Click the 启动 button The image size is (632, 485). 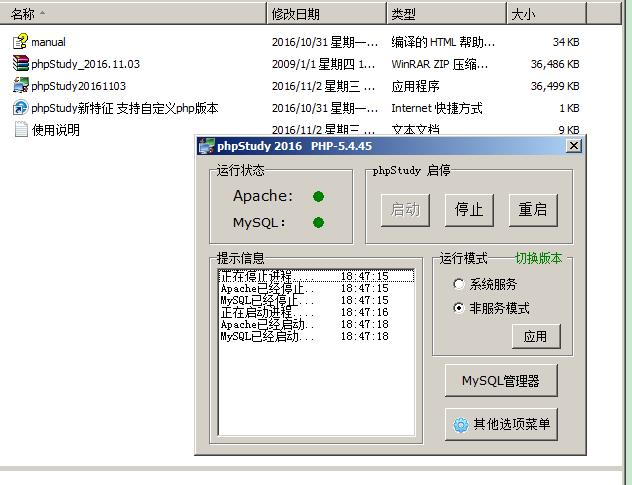click(405, 210)
